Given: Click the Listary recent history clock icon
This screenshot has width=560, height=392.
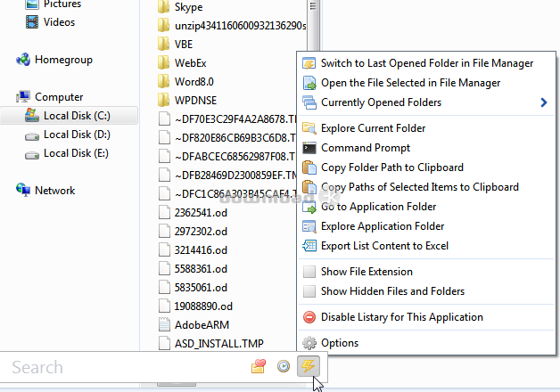Looking at the screenshot, I should point(284,366).
